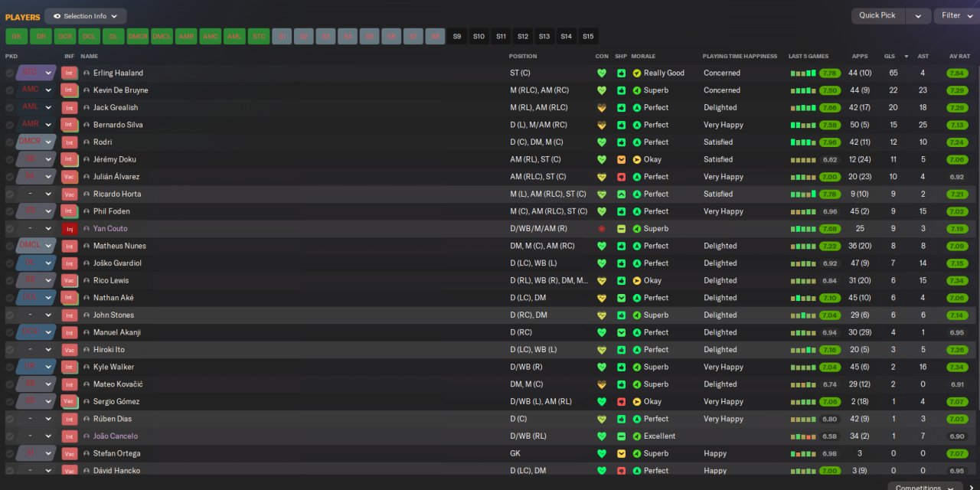Image resolution: width=980 pixels, height=490 pixels.
Task: Click Rodri's last 5 games form bars
Action: pyautogui.click(x=803, y=142)
